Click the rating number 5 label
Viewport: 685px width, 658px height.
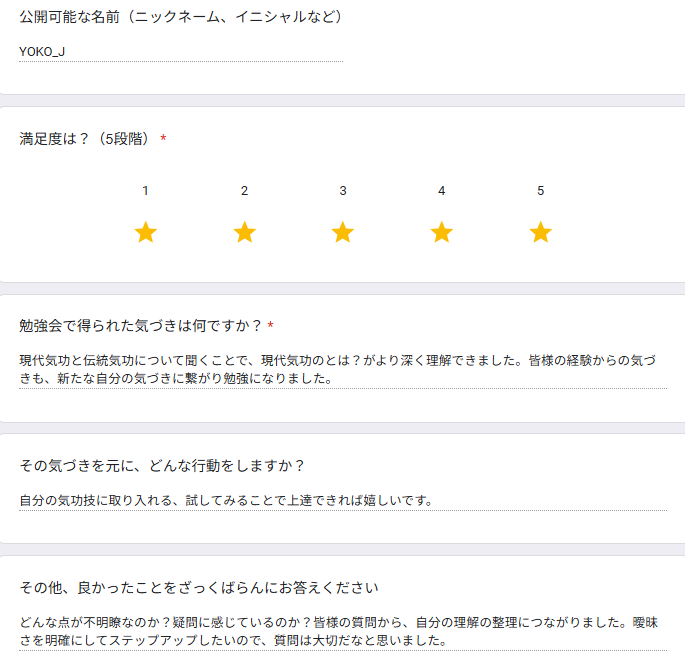pyautogui.click(x=541, y=191)
